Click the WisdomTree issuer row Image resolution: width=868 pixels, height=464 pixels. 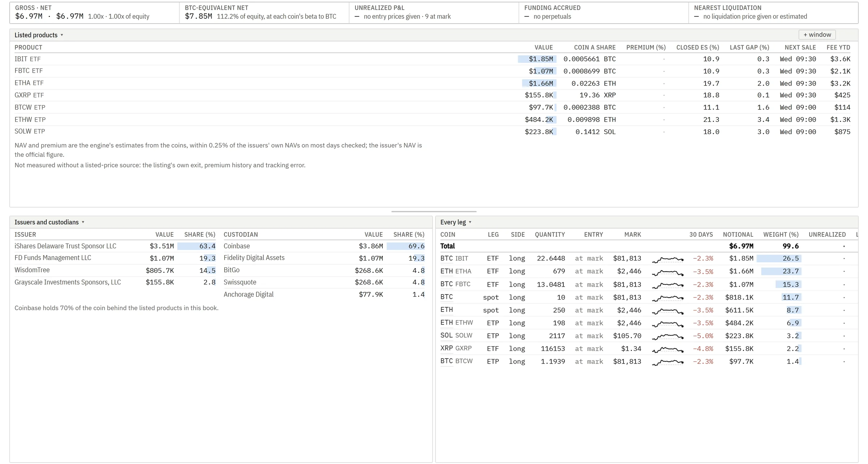click(115, 270)
